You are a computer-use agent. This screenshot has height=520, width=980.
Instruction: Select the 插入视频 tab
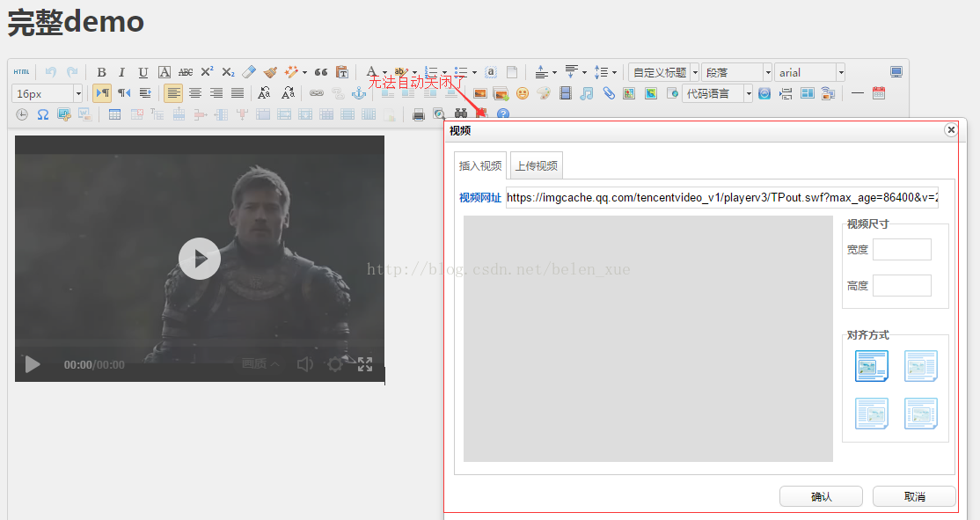[480, 165]
